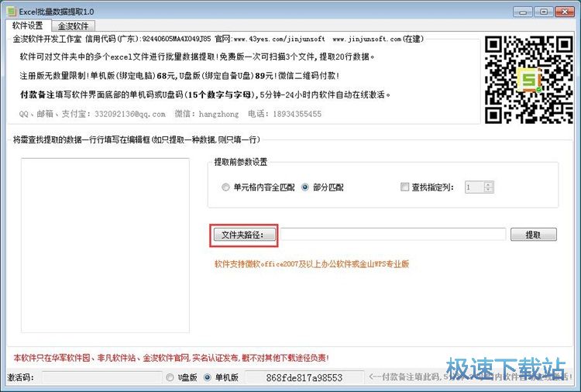Image resolution: width=581 pixels, height=392 pixels.
Task: Click the search data multi-line edit box
Action: [105, 246]
